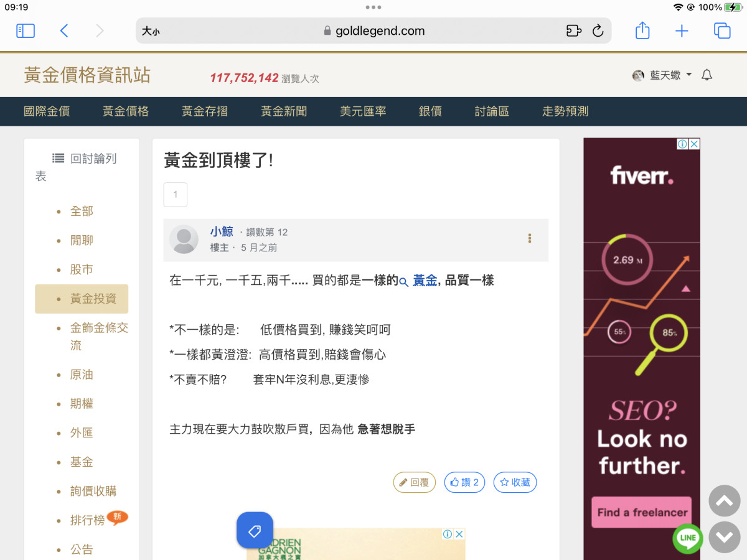This screenshot has height=560, width=747.
Task: Bookmark post with 收藏 button
Action: 515,482
